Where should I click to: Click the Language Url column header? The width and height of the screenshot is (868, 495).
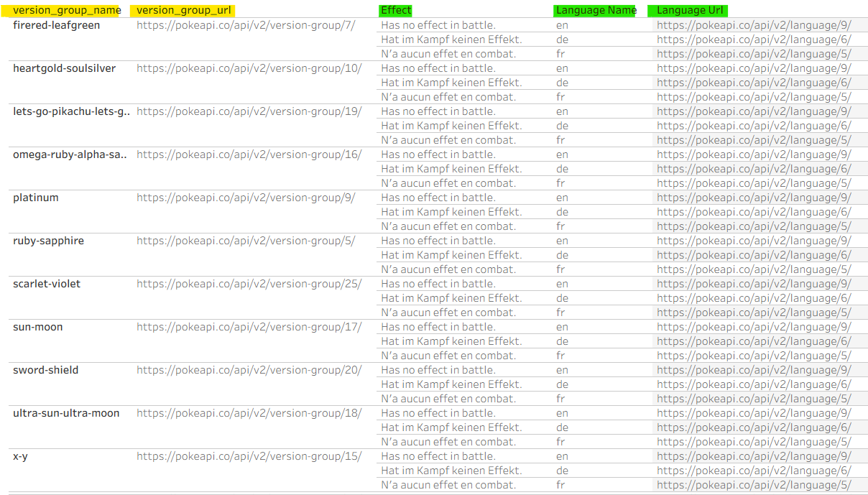click(x=690, y=10)
